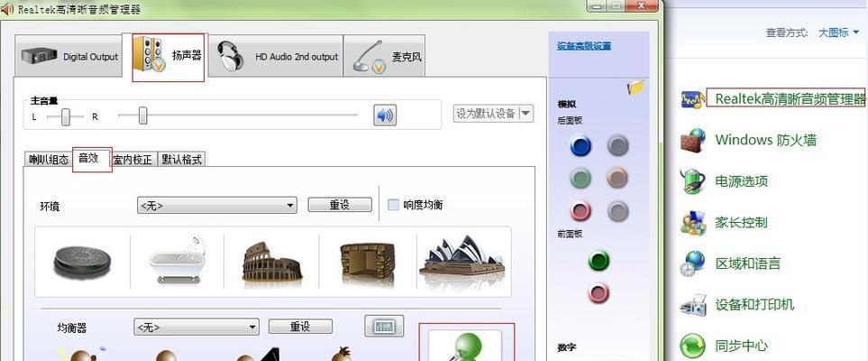
Task: Open the graphic equalizer panel button
Action: 384,326
